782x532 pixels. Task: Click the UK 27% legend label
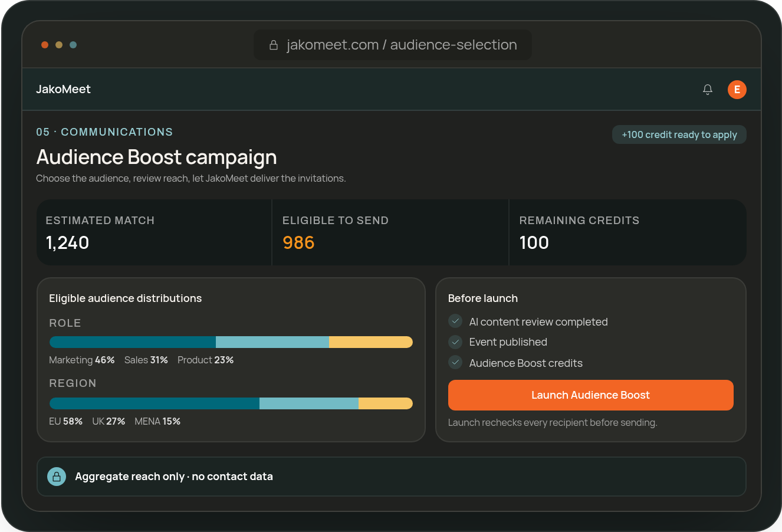point(109,421)
